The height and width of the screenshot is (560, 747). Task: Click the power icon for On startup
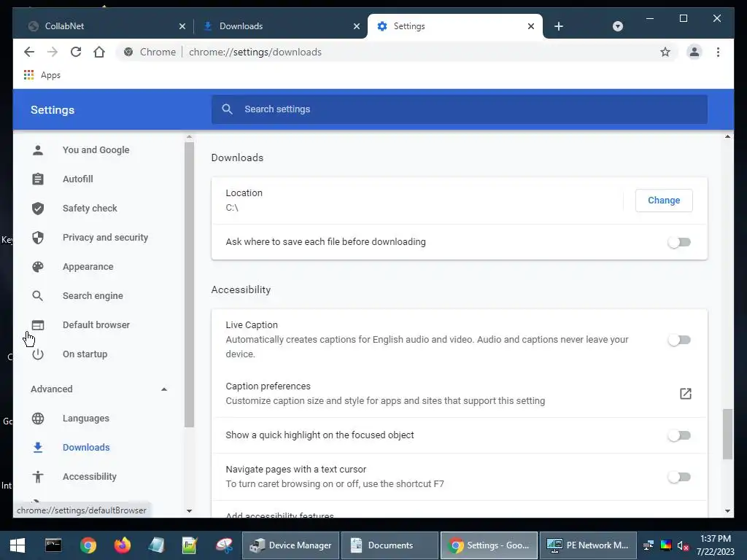pyautogui.click(x=38, y=354)
